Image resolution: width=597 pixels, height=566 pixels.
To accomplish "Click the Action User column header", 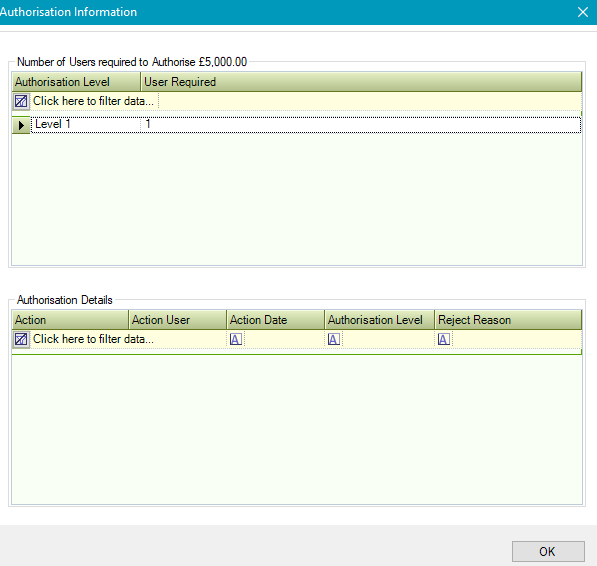I will pyautogui.click(x=177, y=320).
